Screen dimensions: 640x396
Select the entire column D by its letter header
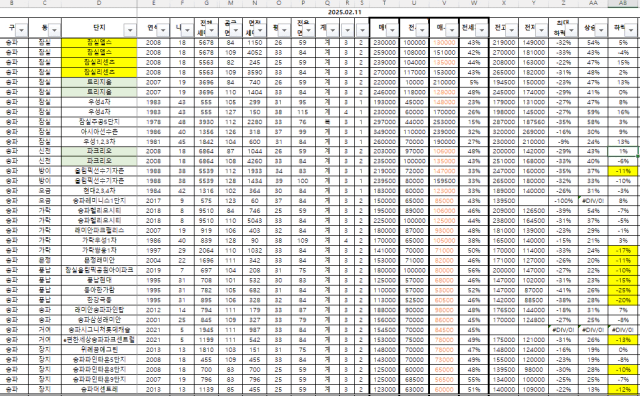coord(99,3)
